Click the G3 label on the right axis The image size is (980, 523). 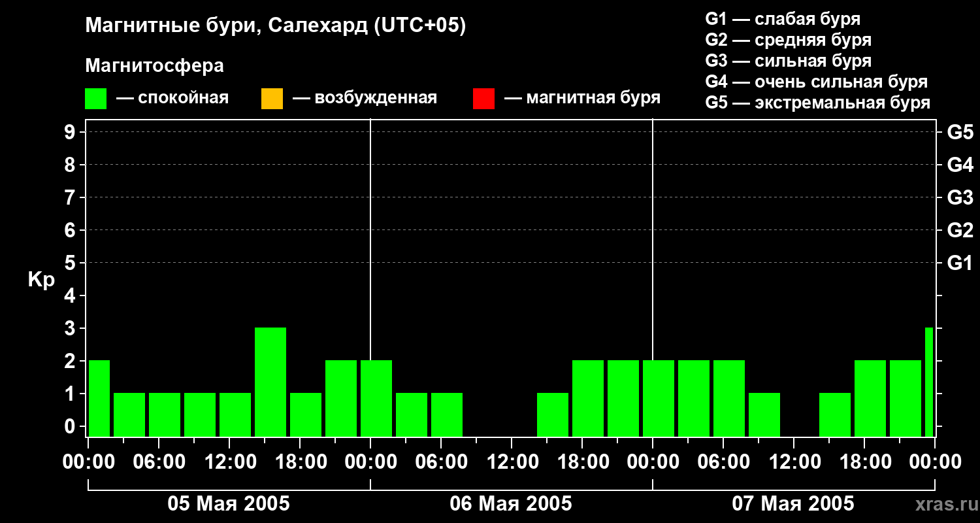click(960, 198)
